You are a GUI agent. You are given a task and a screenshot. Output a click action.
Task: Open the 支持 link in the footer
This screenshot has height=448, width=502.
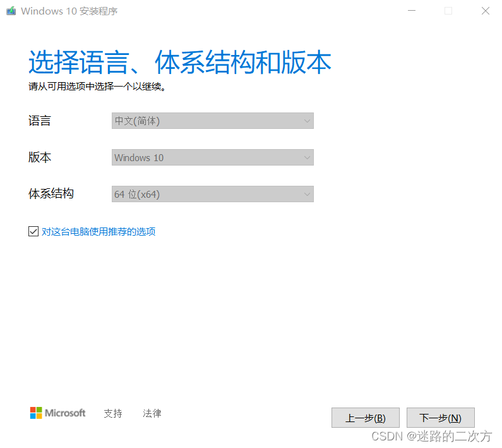click(x=113, y=413)
